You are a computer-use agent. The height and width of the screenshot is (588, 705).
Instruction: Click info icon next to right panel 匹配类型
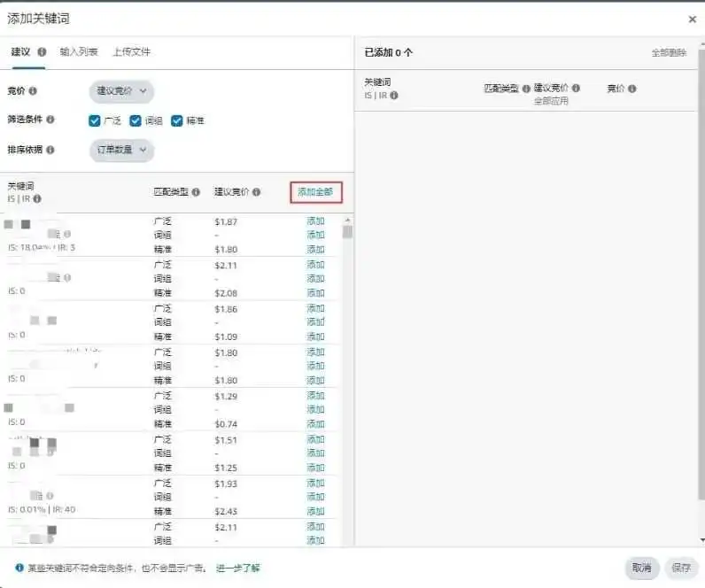pos(526,89)
